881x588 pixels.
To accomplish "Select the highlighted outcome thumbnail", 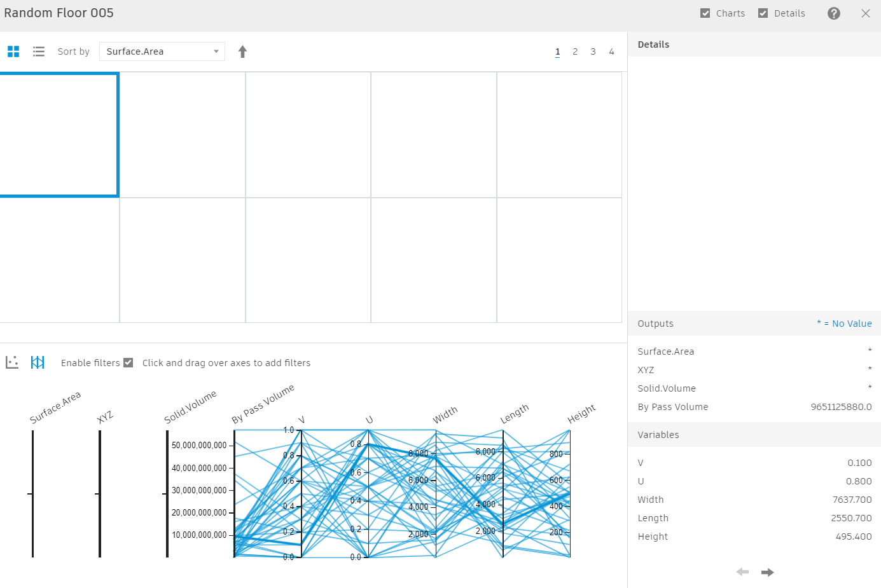I will (59, 134).
